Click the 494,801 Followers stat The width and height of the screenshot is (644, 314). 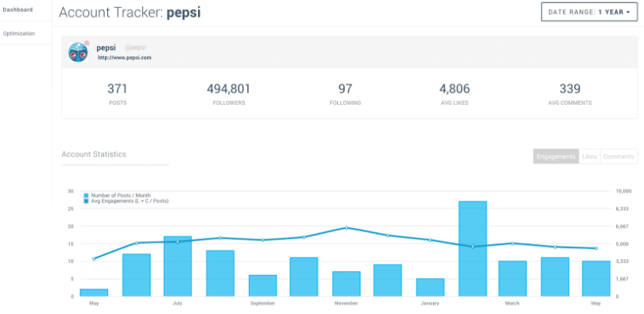click(x=228, y=95)
